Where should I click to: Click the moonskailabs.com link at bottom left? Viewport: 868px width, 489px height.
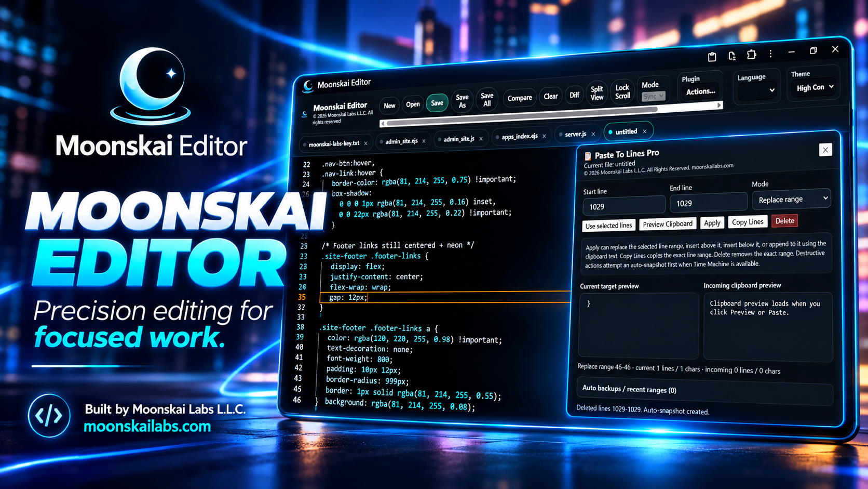tap(147, 427)
